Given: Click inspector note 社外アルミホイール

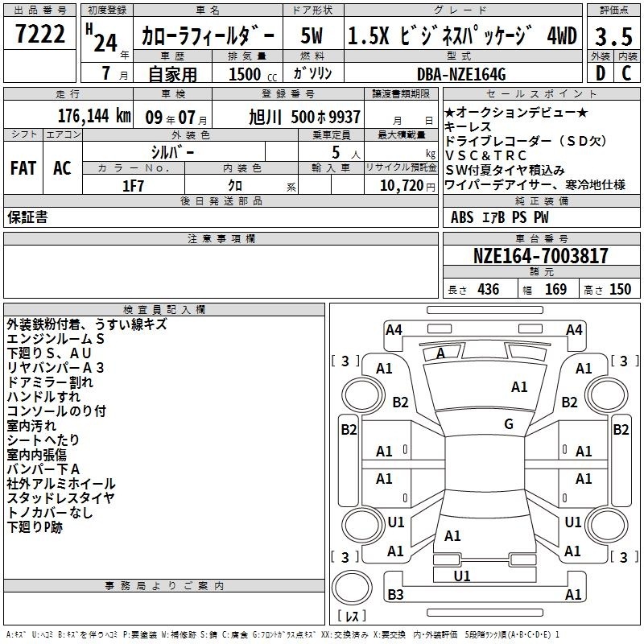Looking at the screenshot, I should tap(61, 484).
